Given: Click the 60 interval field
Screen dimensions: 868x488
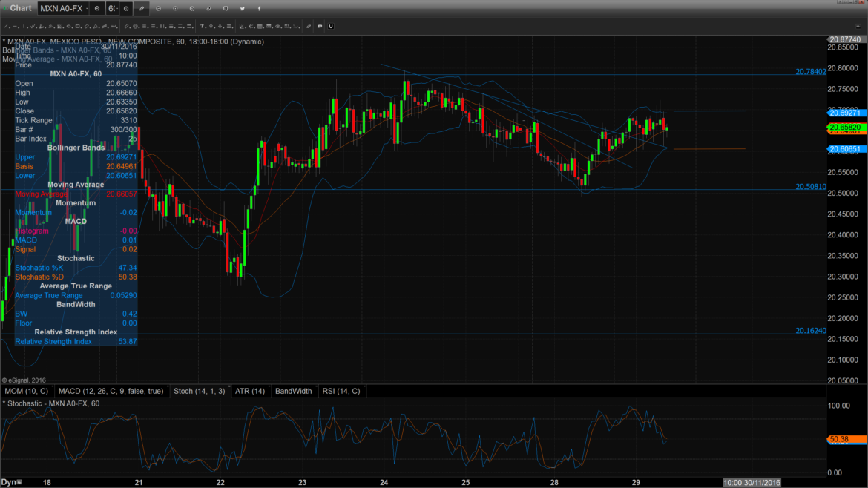Looking at the screenshot, I should pos(113,8).
